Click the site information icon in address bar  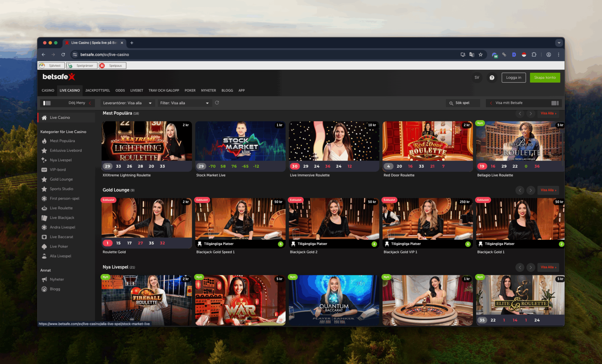tap(75, 55)
